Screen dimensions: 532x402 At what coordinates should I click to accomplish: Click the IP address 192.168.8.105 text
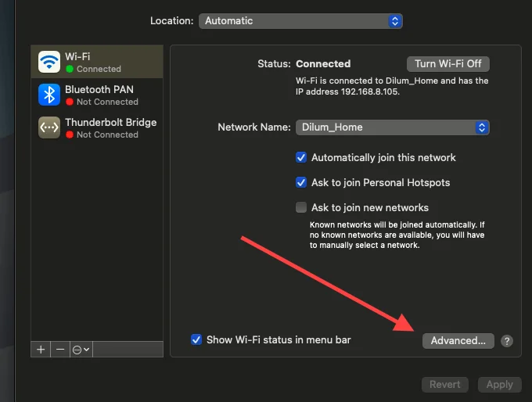click(347, 92)
